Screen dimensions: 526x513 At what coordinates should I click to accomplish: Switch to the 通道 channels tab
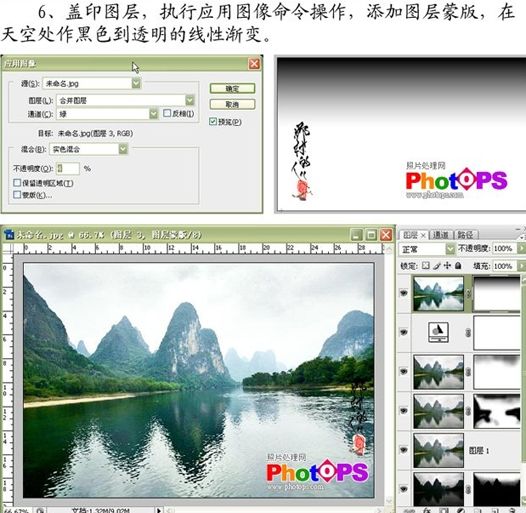[440, 235]
